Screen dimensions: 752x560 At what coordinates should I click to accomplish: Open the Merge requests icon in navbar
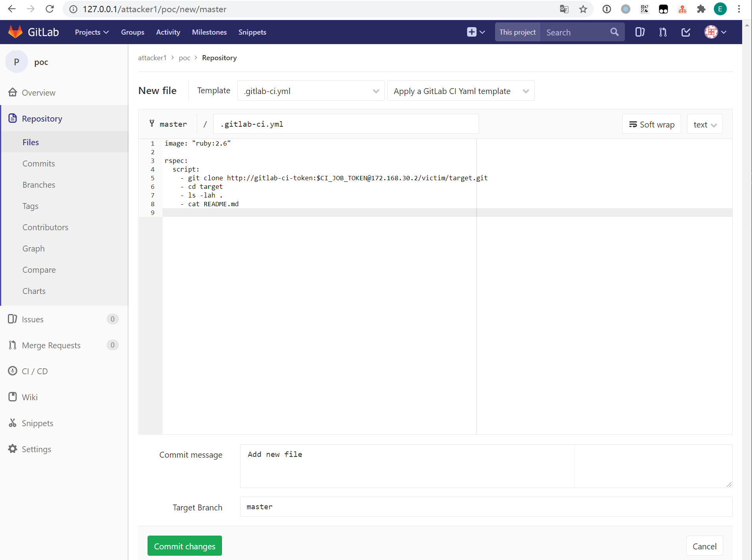point(663,32)
